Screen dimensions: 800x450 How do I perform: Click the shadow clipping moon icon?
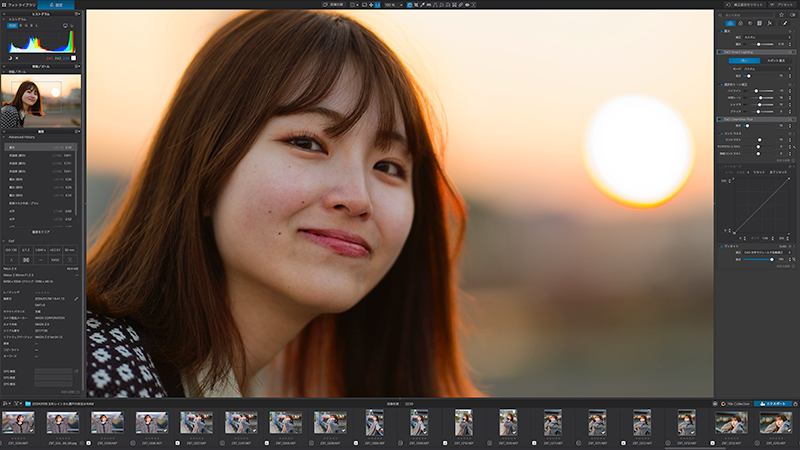[9, 58]
